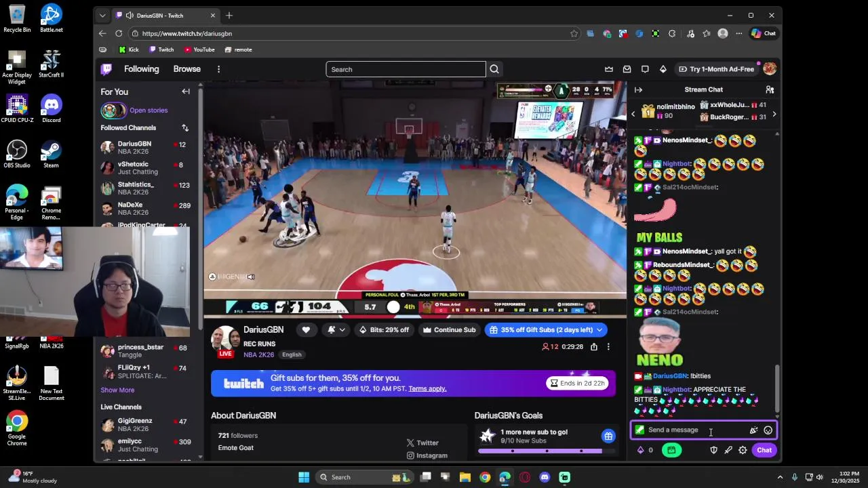This screenshot has width=868, height=488.
Task: Open the Prime Loot crown icon
Action: 609,69
